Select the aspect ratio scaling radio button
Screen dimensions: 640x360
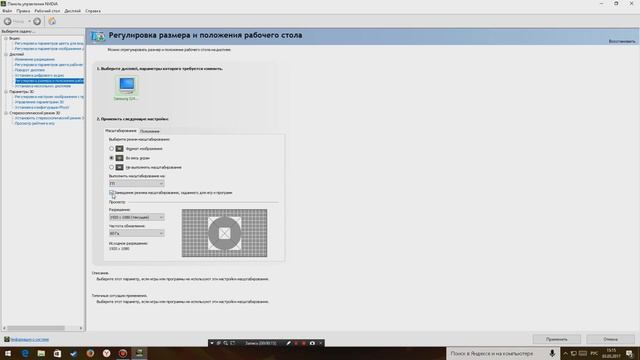111,149
